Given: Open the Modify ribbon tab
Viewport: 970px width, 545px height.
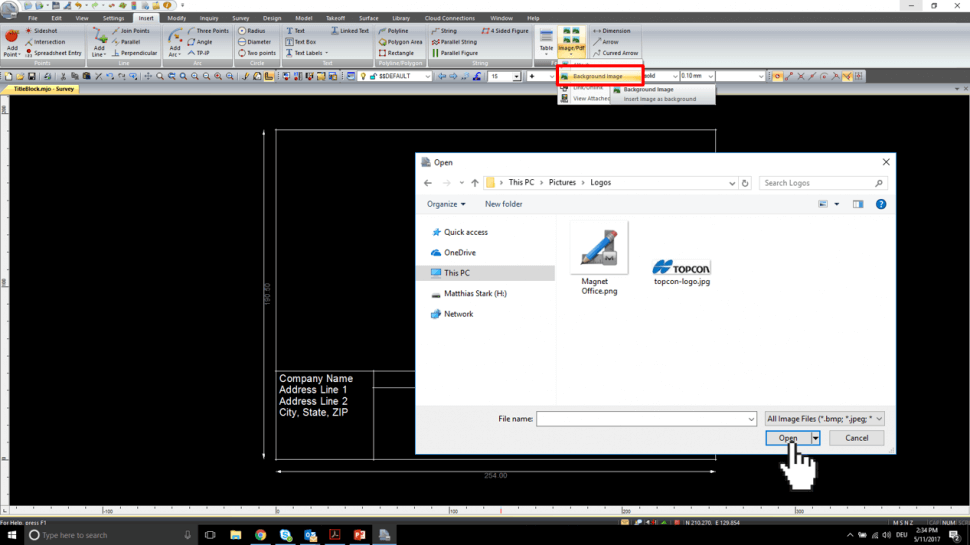Looking at the screenshot, I should click(x=176, y=18).
